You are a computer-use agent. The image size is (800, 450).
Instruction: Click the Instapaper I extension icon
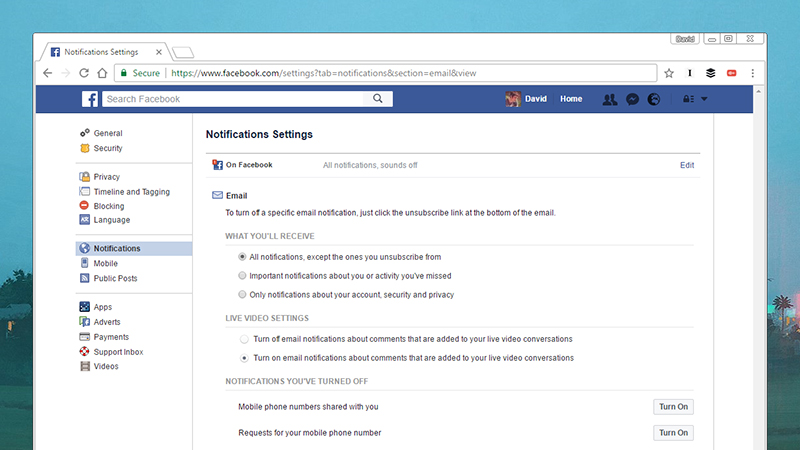pyautogui.click(x=690, y=73)
